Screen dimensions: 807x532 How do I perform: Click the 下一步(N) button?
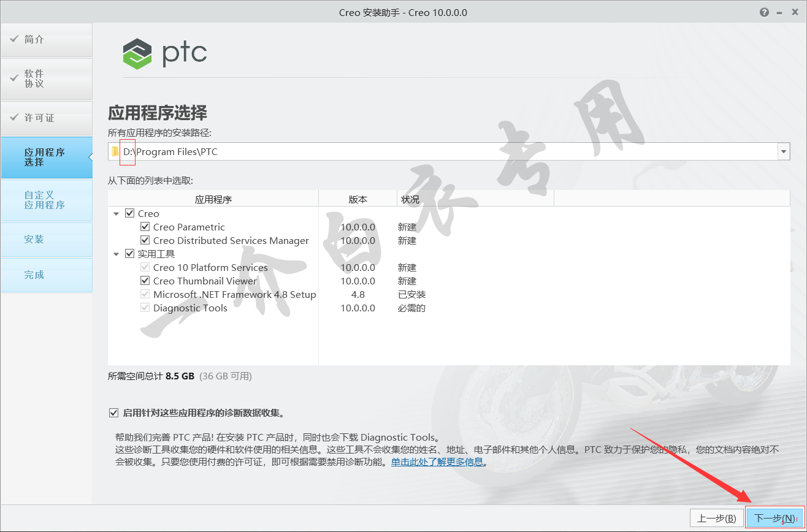coord(774,519)
